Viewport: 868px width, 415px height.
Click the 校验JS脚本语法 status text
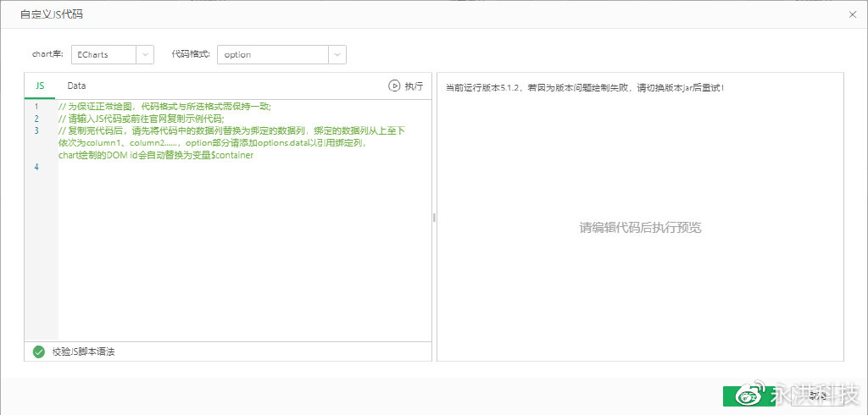(84, 352)
